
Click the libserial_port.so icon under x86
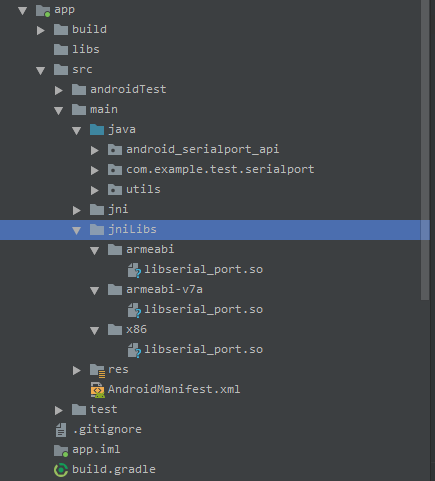[x=134, y=350]
